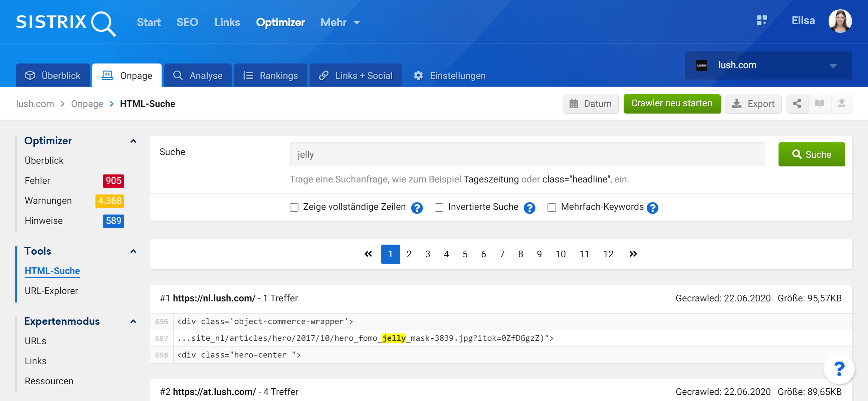The height and width of the screenshot is (401, 868).
Task: Open the Links + Social tab
Action: click(356, 76)
